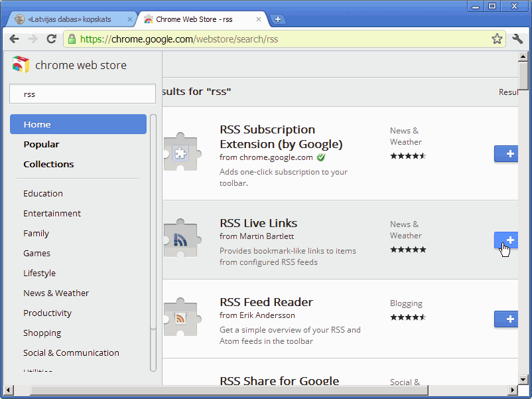The width and height of the screenshot is (532, 399).
Task: Click the search box containing rss
Action: tap(82, 94)
